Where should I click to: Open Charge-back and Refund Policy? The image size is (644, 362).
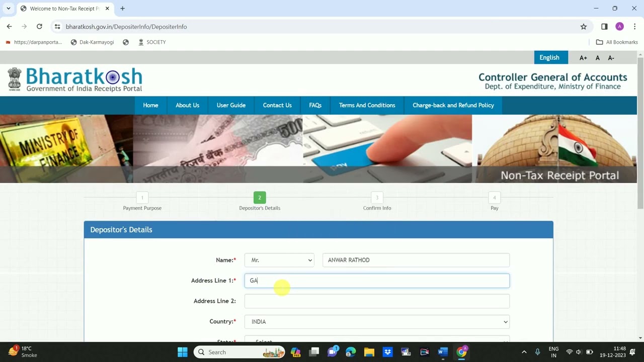pyautogui.click(x=453, y=105)
